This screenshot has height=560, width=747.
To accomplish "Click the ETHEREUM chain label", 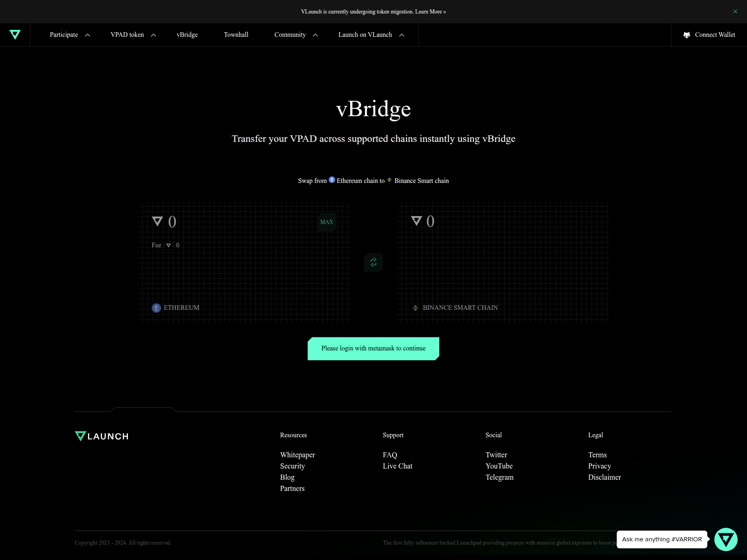I will (182, 308).
